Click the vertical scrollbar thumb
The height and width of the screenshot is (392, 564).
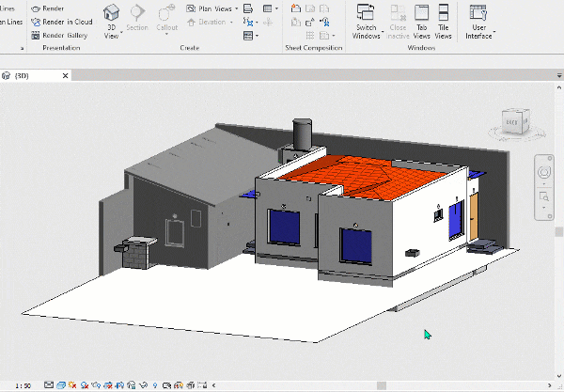point(559,231)
